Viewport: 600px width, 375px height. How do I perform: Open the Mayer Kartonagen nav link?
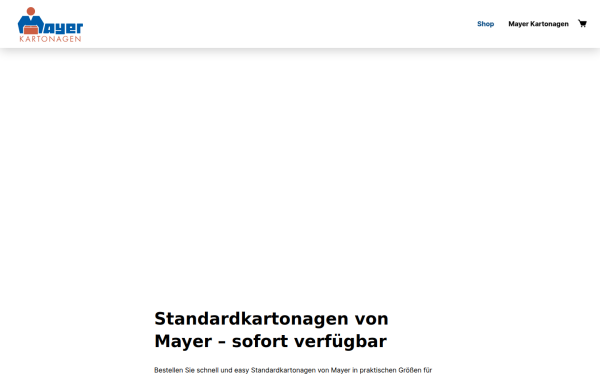tap(538, 24)
